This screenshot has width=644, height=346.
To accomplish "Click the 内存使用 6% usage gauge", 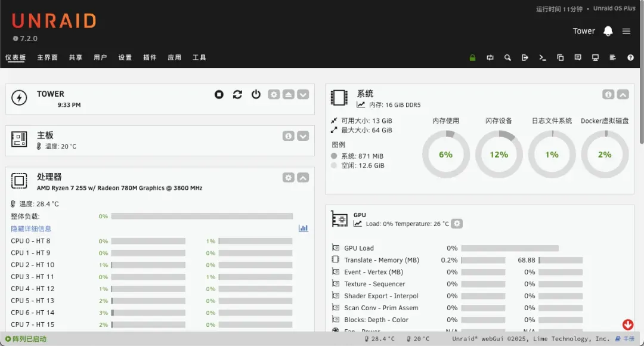I will tap(445, 155).
